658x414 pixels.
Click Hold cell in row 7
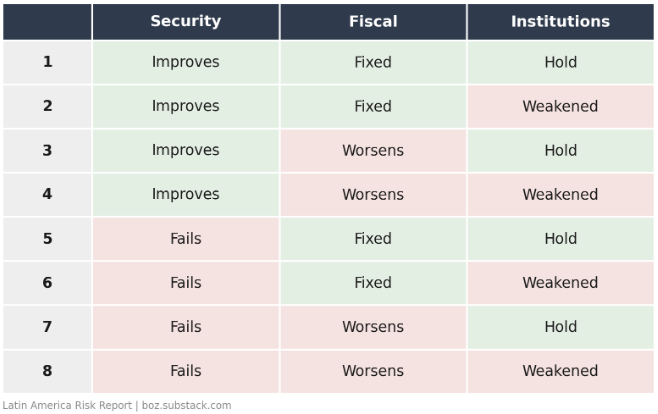(x=561, y=326)
